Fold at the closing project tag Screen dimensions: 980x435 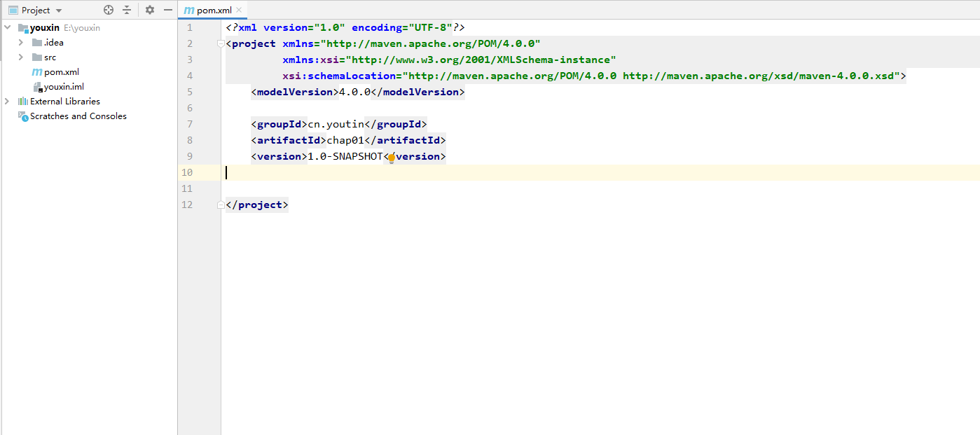[221, 205]
